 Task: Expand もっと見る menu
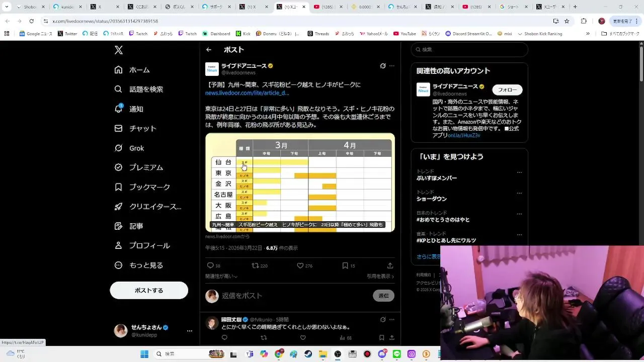[x=138, y=265]
